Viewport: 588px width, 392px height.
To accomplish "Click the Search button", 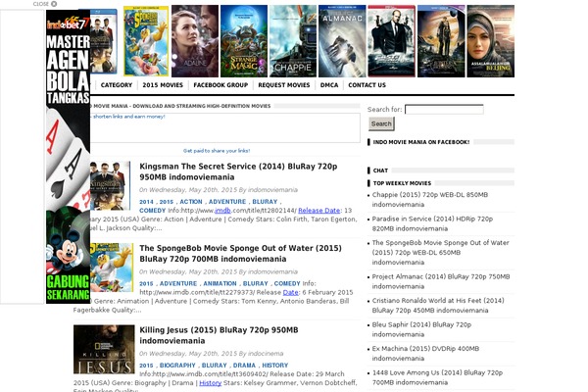I will click(x=381, y=123).
